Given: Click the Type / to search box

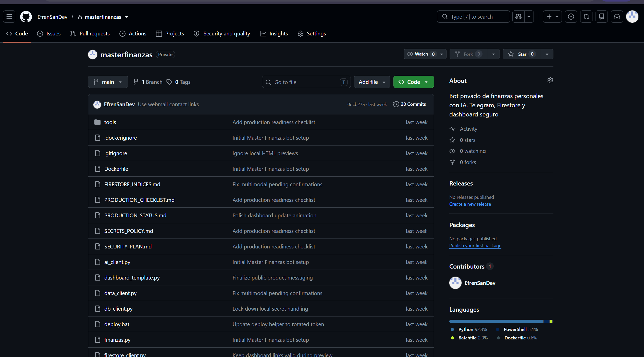Looking at the screenshot, I should (x=473, y=17).
